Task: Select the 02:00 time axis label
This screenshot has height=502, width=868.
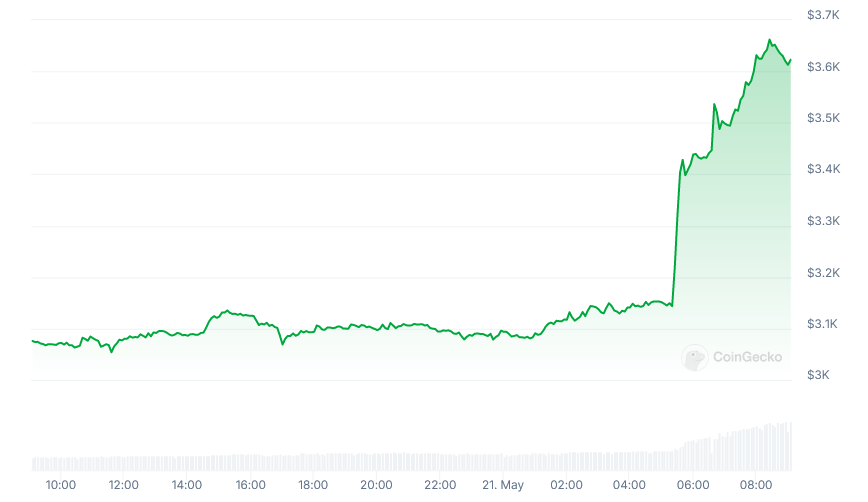Action: [x=565, y=486]
